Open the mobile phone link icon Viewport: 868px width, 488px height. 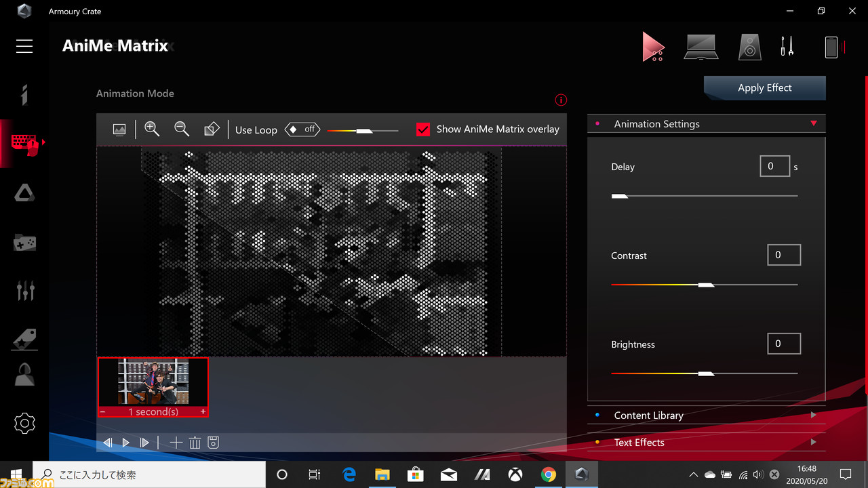click(x=831, y=47)
